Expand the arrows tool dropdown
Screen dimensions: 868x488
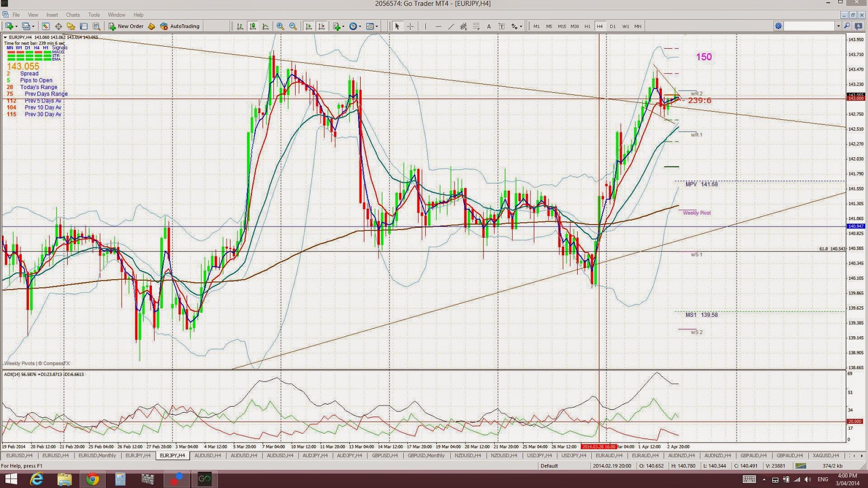pyautogui.click(x=521, y=26)
